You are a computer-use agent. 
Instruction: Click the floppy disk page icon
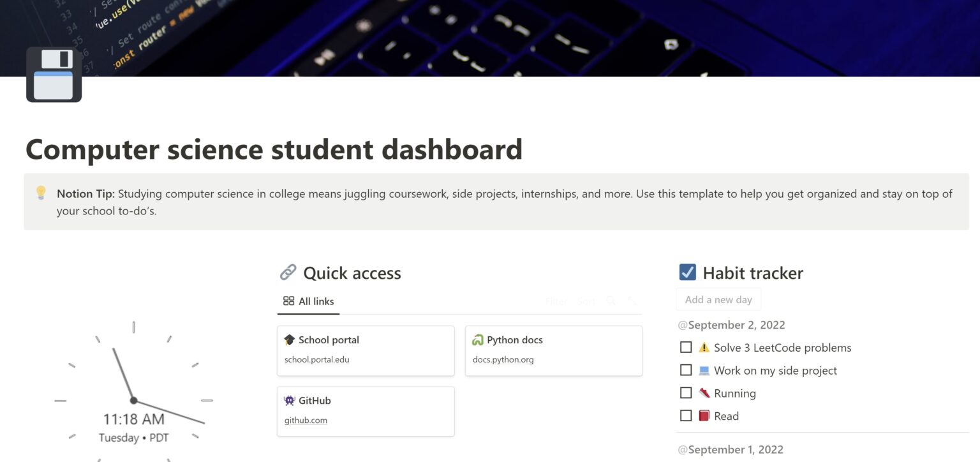coord(54,74)
